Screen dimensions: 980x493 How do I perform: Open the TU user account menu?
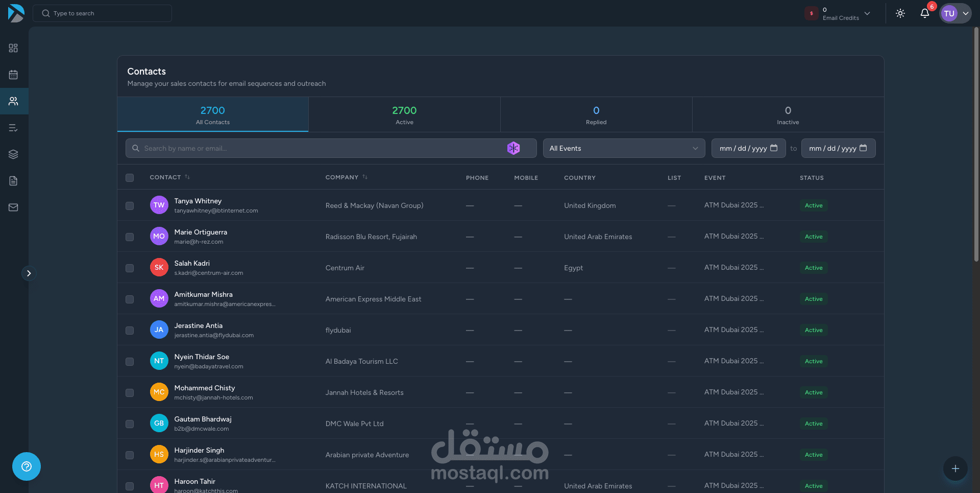(x=955, y=13)
